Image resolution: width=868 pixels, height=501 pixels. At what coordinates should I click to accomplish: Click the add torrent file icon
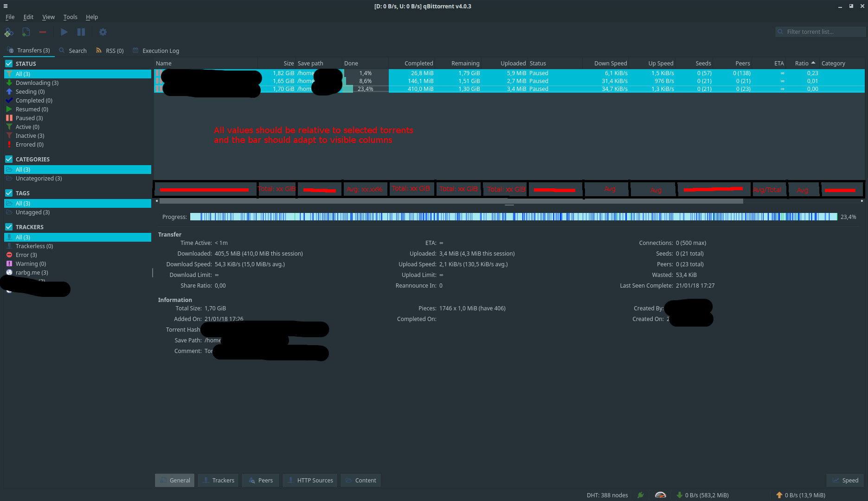coord(26,32)
